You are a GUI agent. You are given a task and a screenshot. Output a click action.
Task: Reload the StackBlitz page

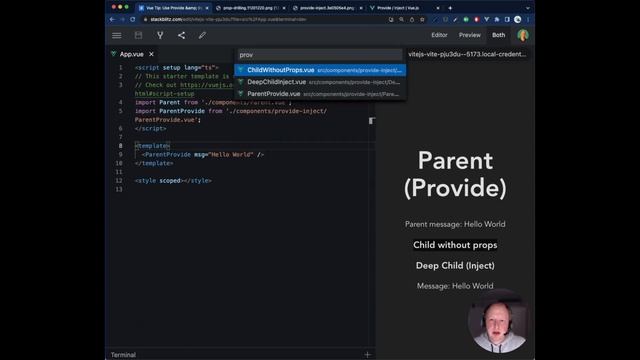click(x=133, y=19)
